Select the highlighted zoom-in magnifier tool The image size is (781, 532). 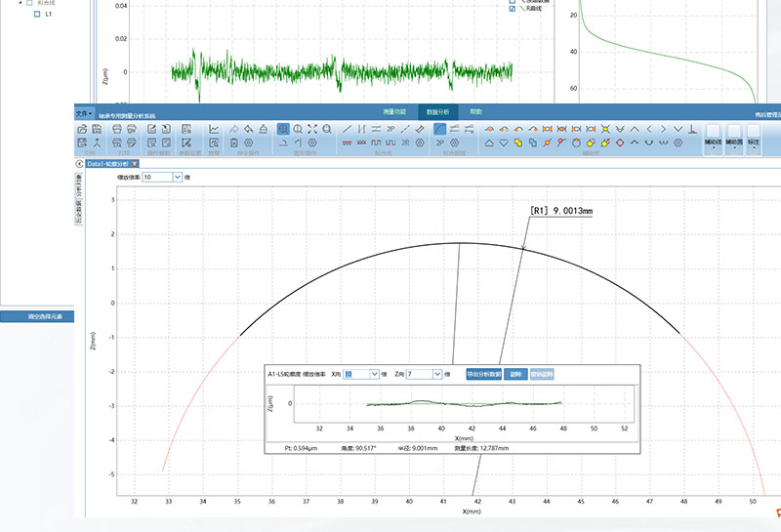click(x=282, y=129)
